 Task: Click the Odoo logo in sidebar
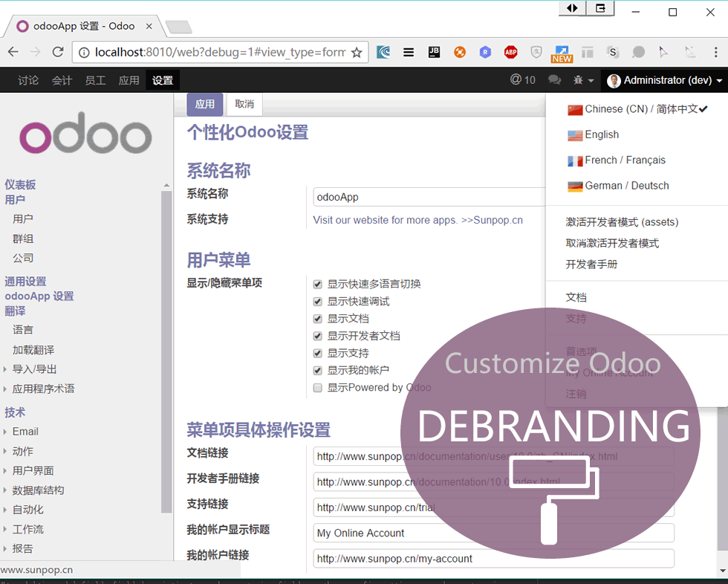point(85,137)
